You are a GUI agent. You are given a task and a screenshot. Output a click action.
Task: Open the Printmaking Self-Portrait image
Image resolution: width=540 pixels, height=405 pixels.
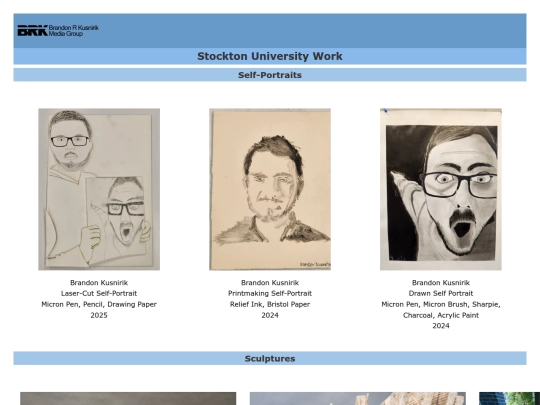click(270, 189)
